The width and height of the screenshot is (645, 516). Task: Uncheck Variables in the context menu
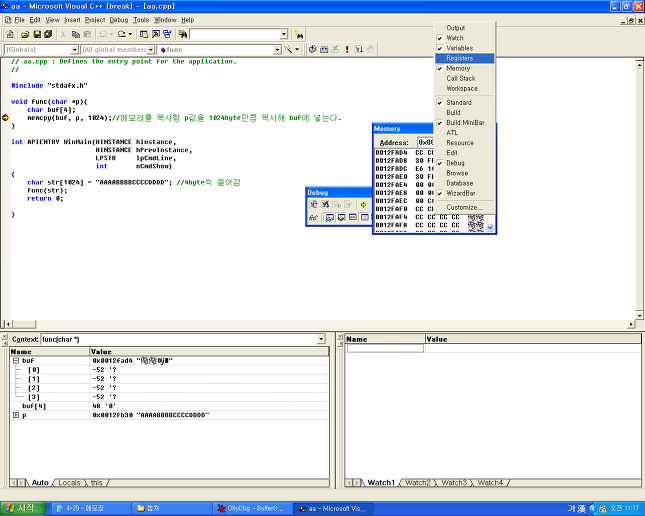pos(464,48)
